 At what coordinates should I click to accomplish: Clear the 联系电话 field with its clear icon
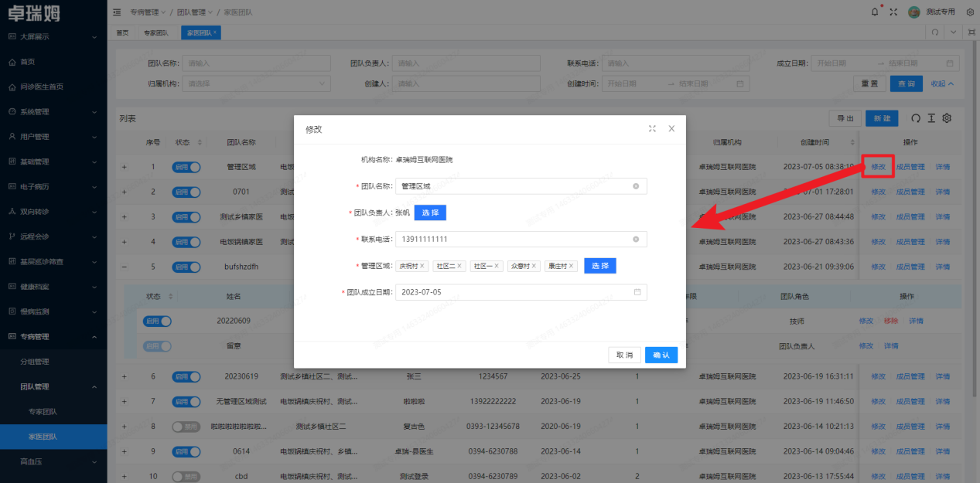636,240
